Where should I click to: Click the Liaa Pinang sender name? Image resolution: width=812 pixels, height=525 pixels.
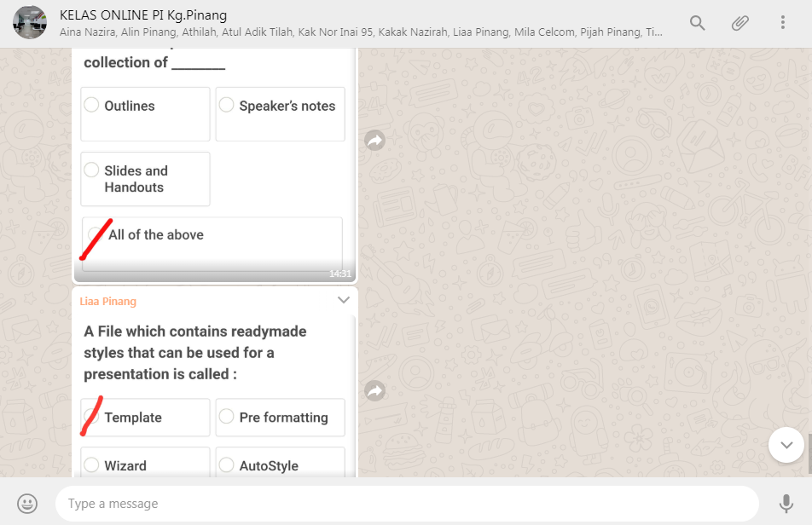pos(108,302)
